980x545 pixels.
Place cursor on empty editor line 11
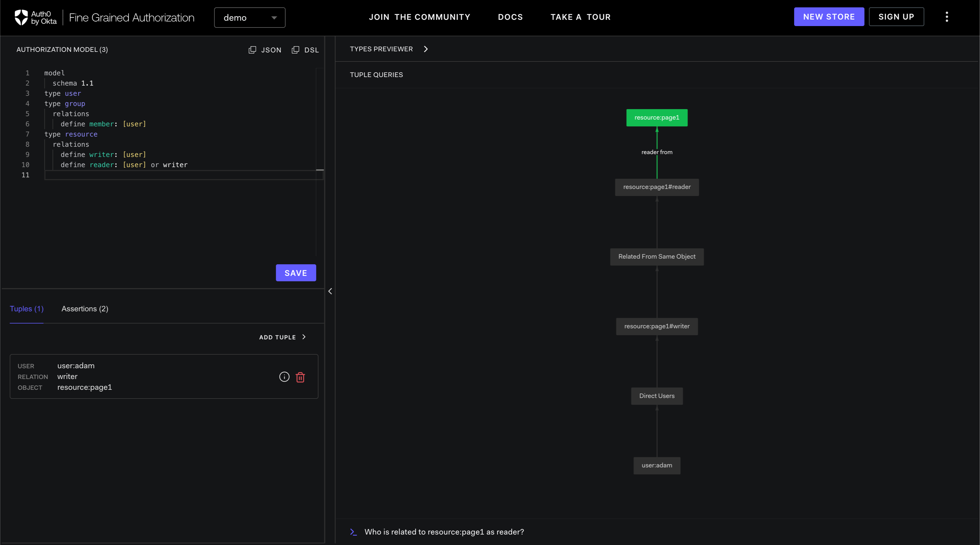pos(184,175)
